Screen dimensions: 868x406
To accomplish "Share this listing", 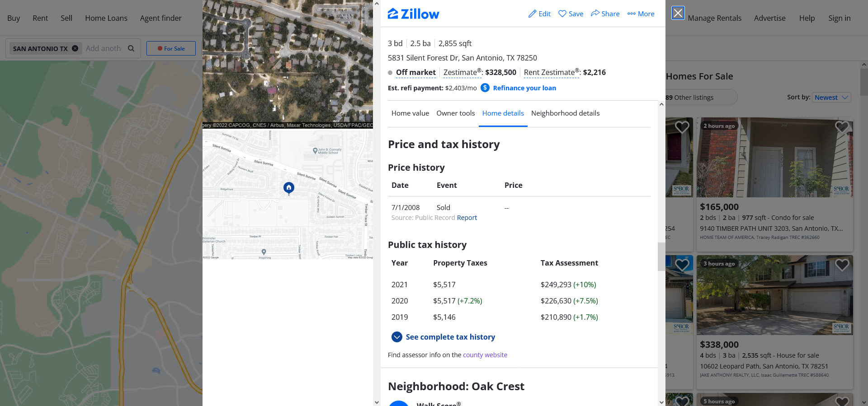I will [605, 14].
